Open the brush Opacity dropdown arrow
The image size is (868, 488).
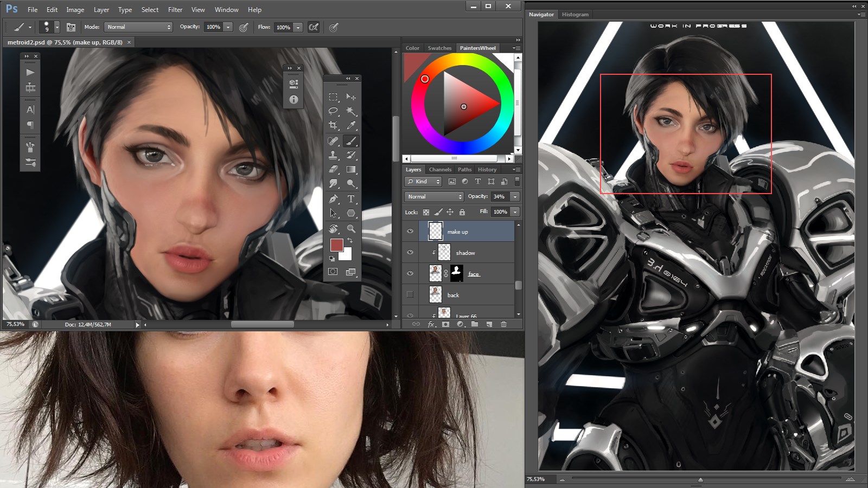pos(228,27)
